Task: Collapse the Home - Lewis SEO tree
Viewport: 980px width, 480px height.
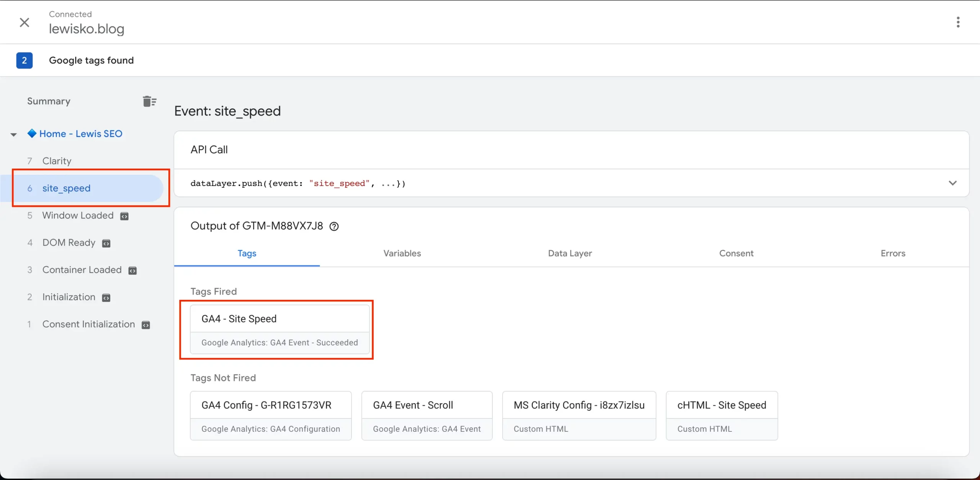Action: pyautogui.click(x=14, y=135)
